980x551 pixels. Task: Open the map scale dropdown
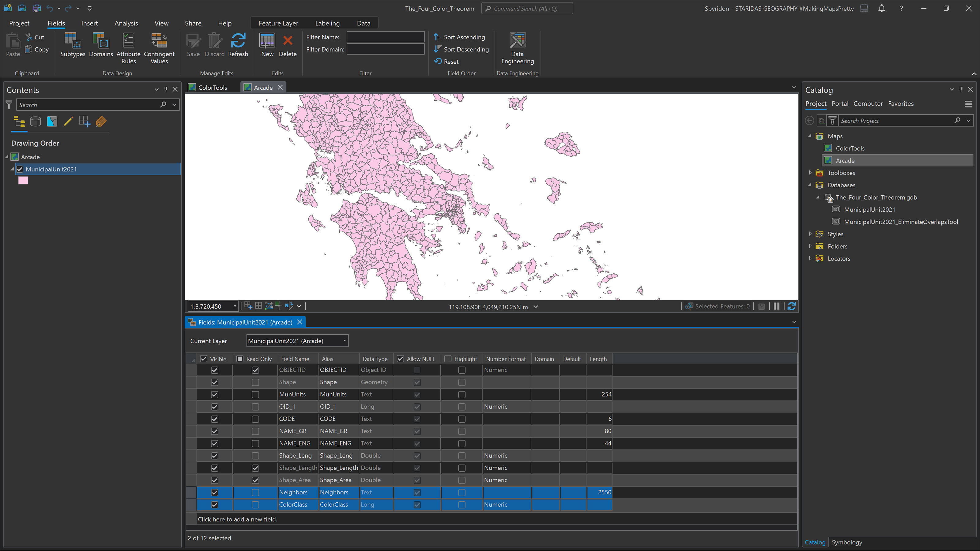[x=235, y=306]
